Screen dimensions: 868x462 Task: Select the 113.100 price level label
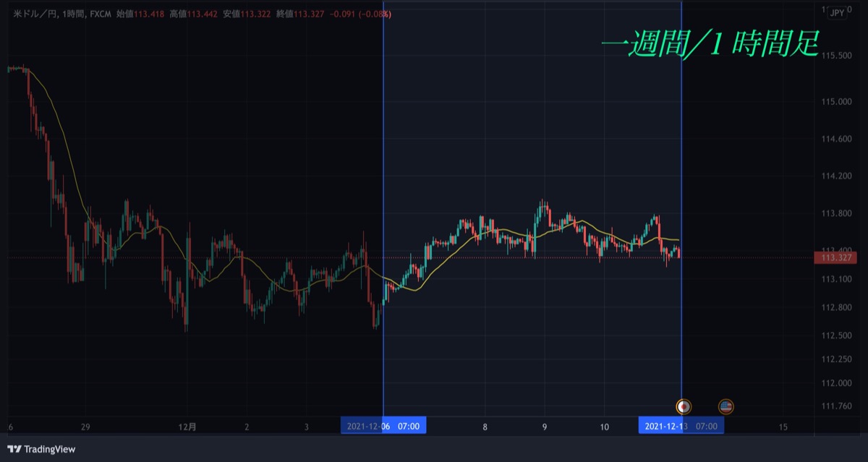[835, 279]
